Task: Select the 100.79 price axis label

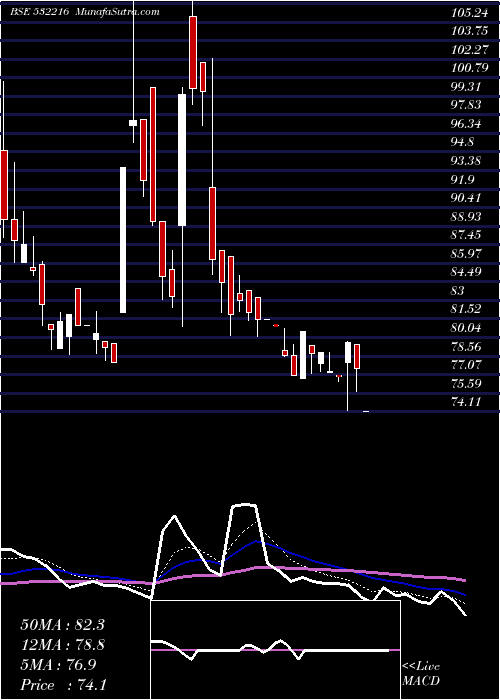Action: click(x=469, y=68)
